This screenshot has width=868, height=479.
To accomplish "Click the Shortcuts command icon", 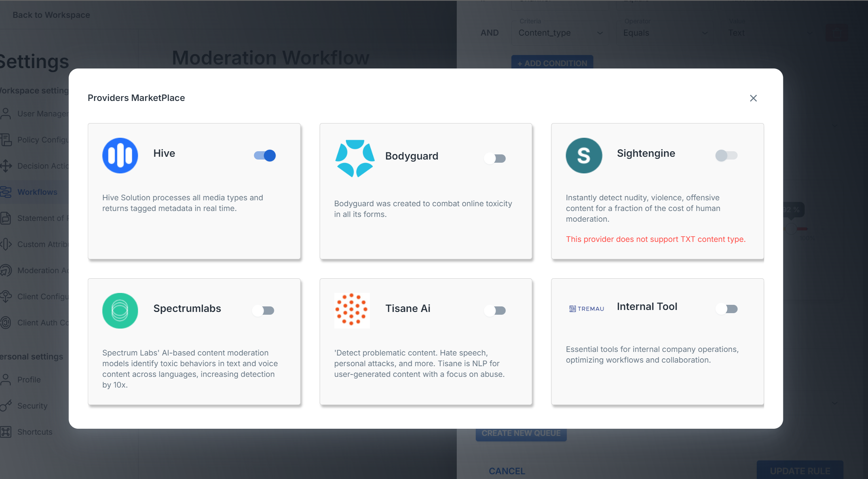I will pos(6,432).
